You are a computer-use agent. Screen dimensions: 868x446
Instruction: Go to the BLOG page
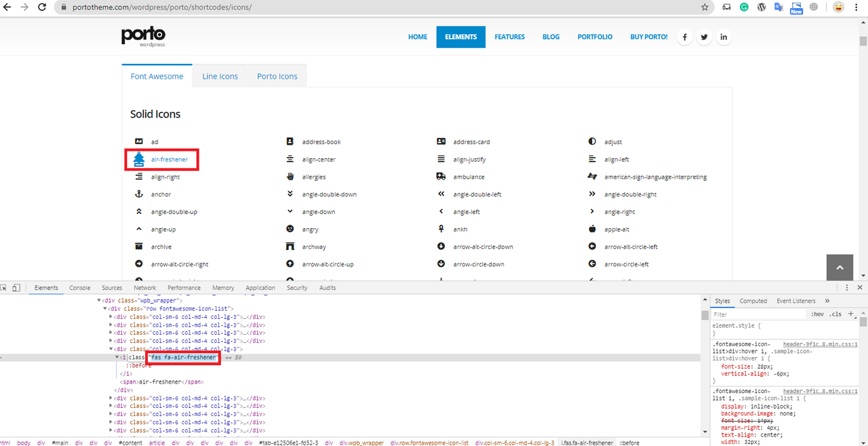pyautogui.click(x=551, y=37)
